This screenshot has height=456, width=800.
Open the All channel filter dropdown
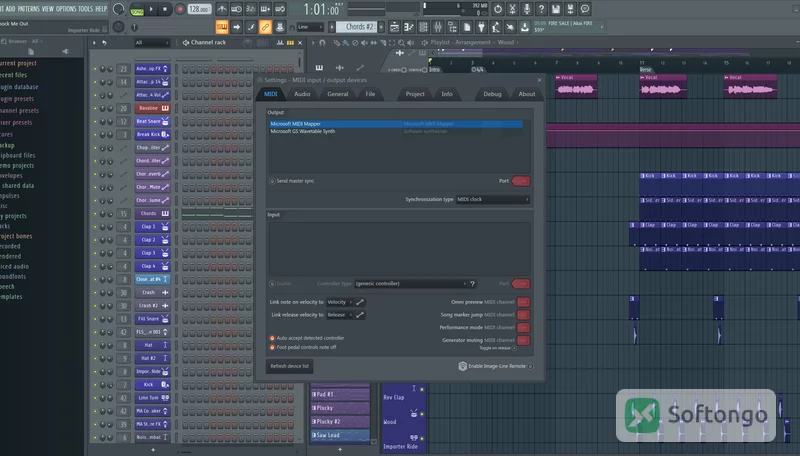coord(152,43)
